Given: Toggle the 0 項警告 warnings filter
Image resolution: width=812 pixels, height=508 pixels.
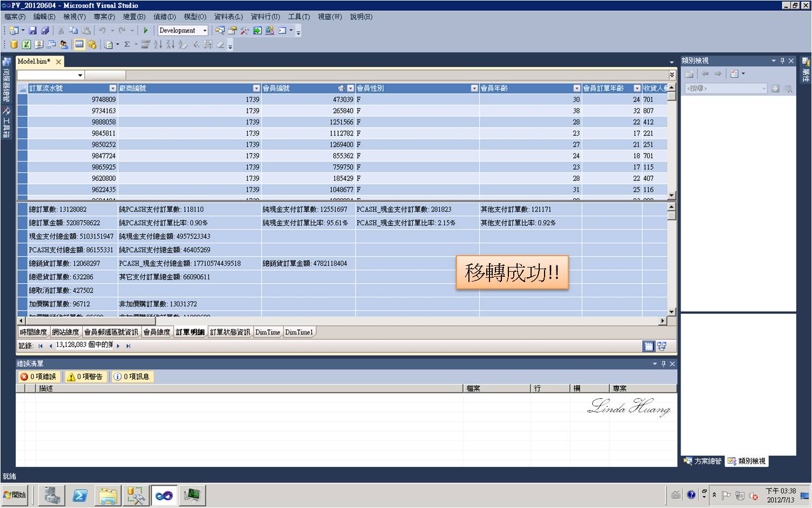Looking at the screenshot, I should tap(85, 377).
